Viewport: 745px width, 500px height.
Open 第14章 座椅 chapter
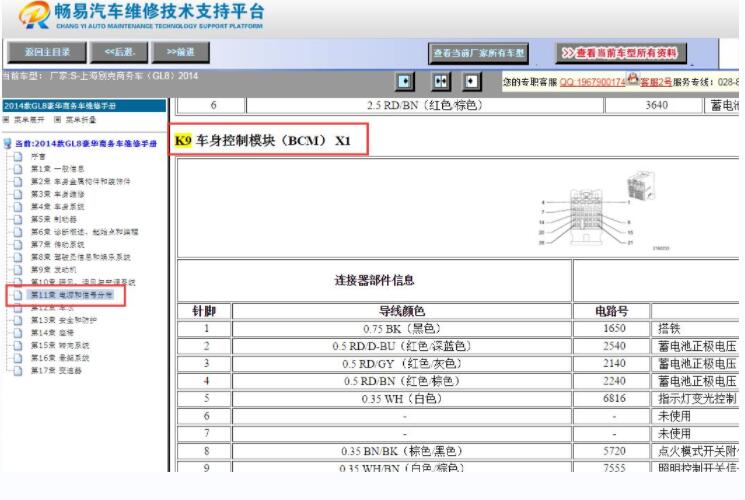[52, 333]
